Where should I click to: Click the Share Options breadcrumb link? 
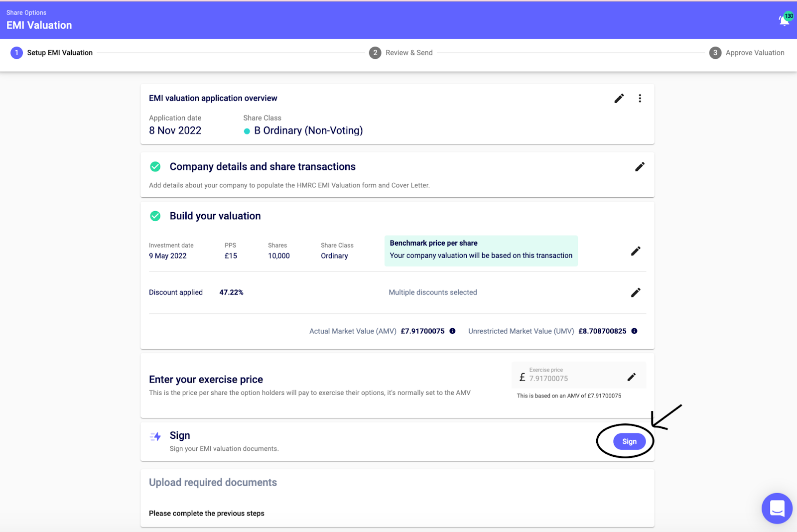(x=26, y=13)
